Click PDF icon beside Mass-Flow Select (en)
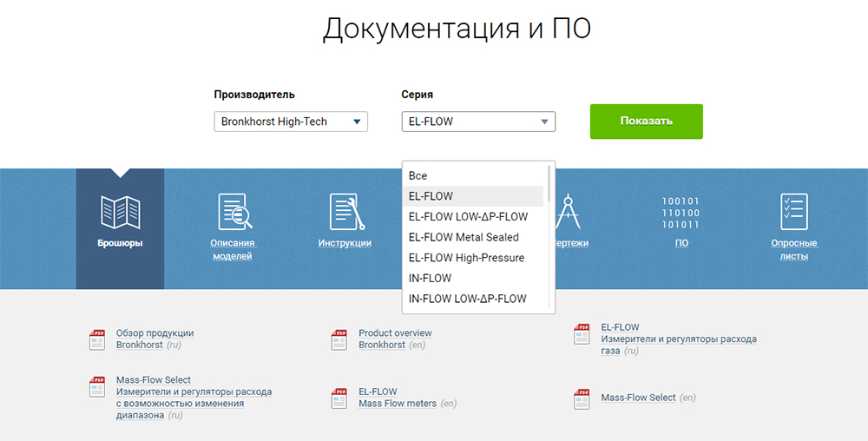The image size is (868, 441). point(582,398)
